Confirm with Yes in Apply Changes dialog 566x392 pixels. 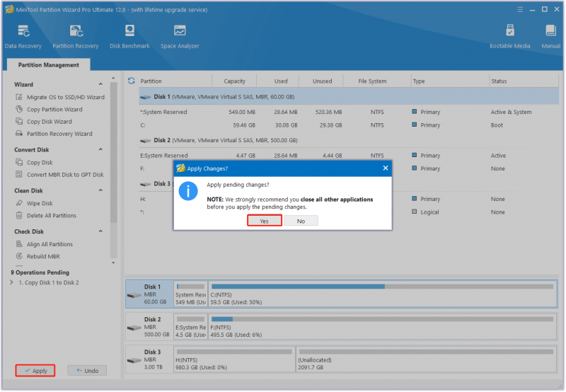pos(264,221)
